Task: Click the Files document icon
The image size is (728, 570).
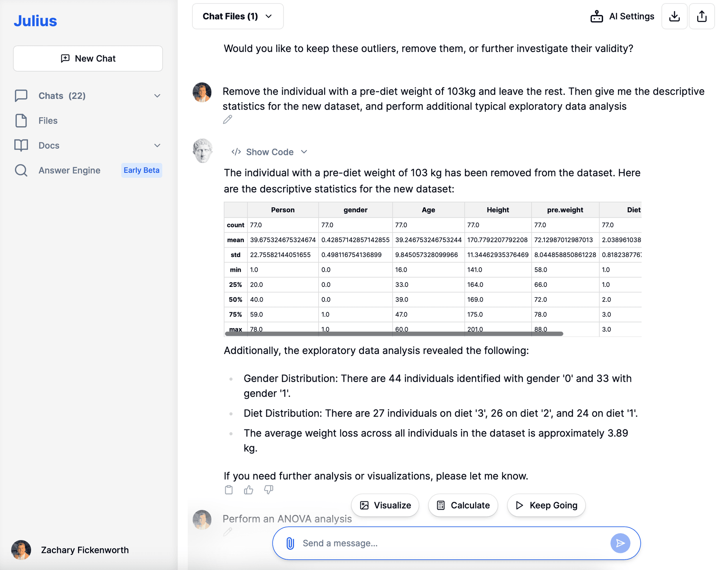Action: 21,121
